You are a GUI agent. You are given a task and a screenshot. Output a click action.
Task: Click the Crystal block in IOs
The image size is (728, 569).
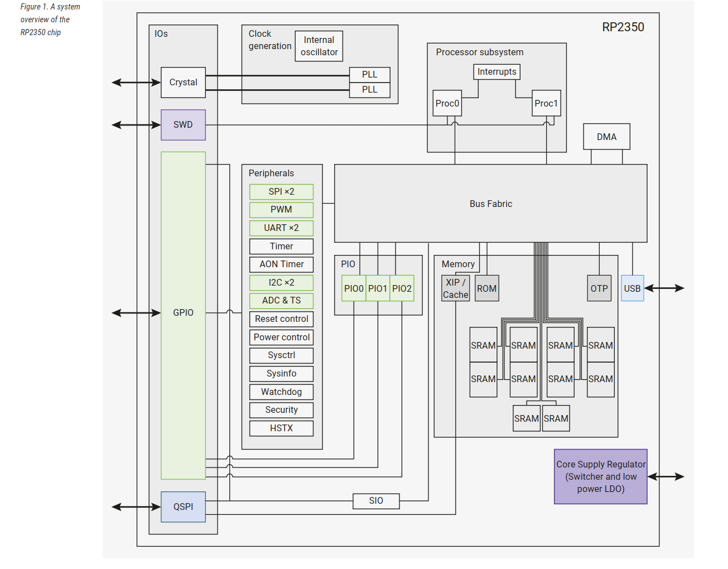tap(183, 83)
